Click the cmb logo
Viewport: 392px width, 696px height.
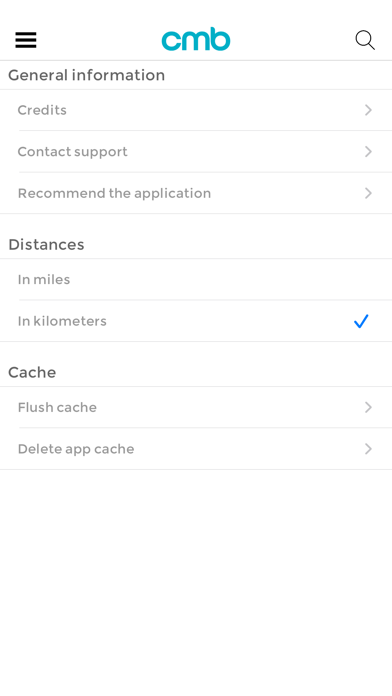click(x=196, y=39)
